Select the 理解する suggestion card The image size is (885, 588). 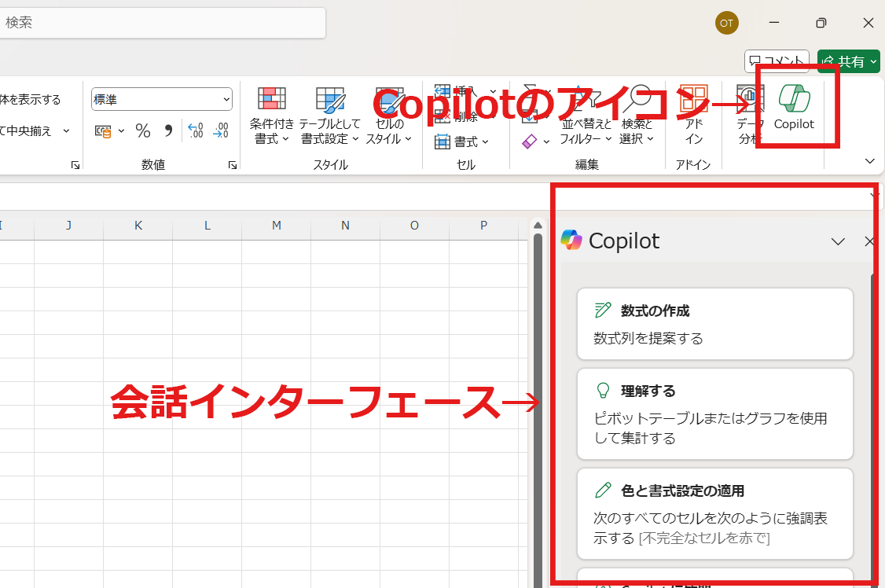coord(714,413)
